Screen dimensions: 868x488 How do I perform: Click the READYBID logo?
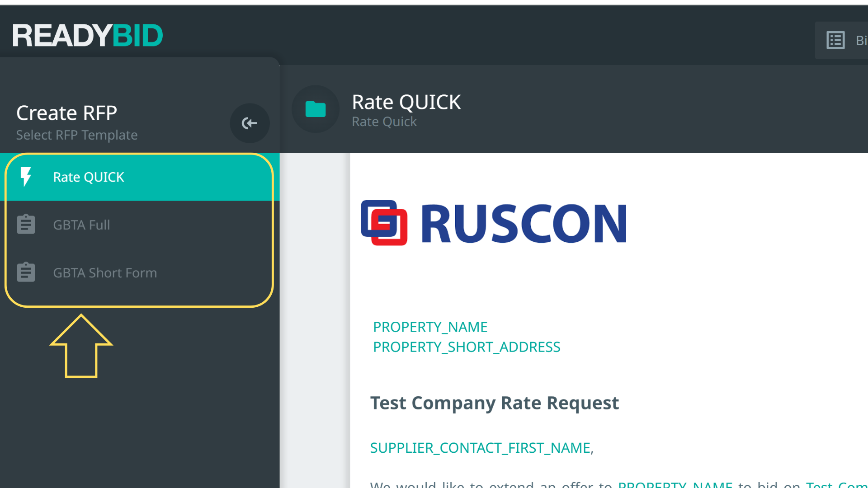(88, 36)
